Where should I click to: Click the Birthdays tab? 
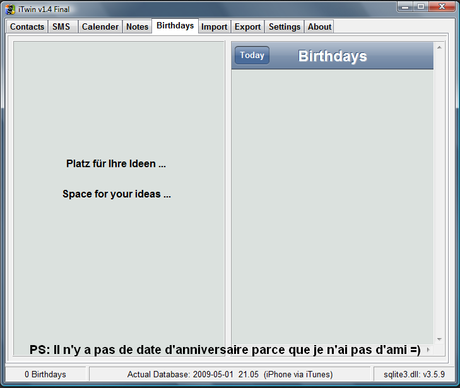click(x=175, y=26)
